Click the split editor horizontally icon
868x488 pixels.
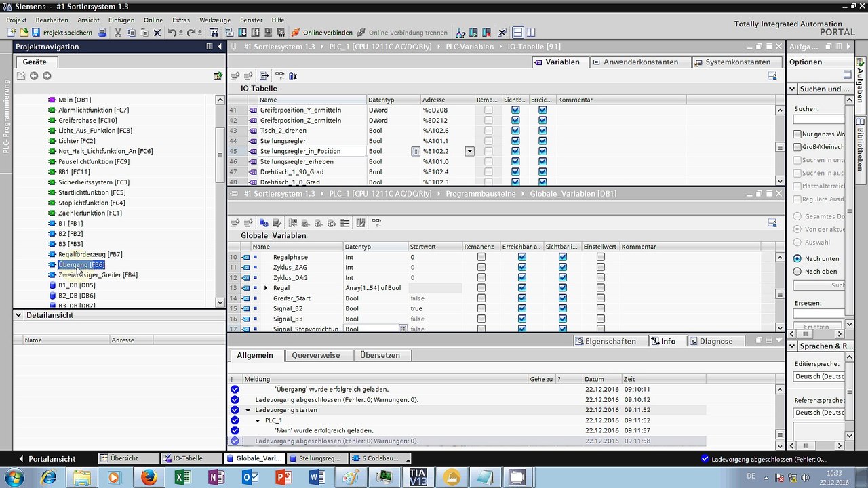(x=517, y=33)
